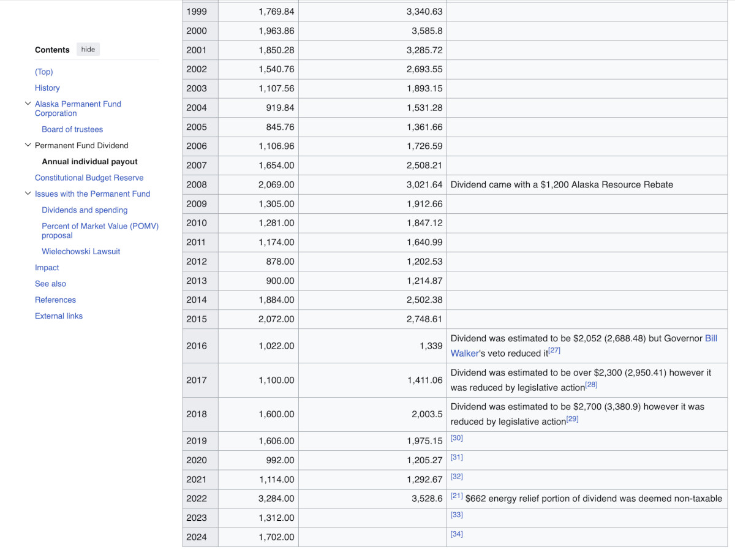Jump to Board of trustees section

(x=72, y=129)
